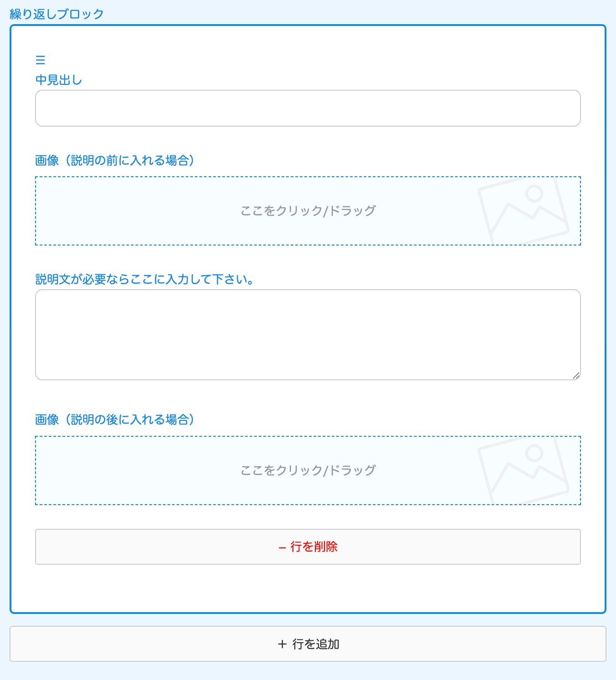Click the 説明文が必要ならここに入力して下さい label
The image size is (616, 680).
click(145, 279)
